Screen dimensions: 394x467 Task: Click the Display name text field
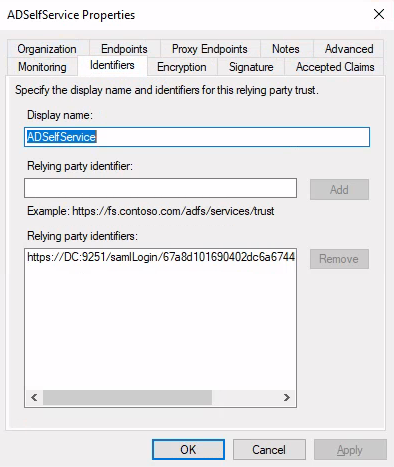tap(197, 137)
